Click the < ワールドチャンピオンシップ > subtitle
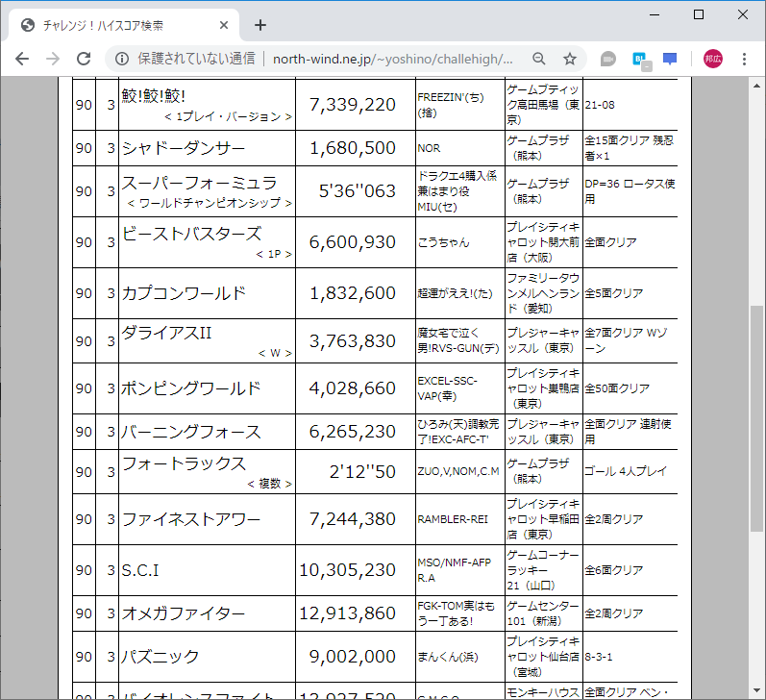The width and height of the screenshot is (766, 700). click(x=210, y=203)
